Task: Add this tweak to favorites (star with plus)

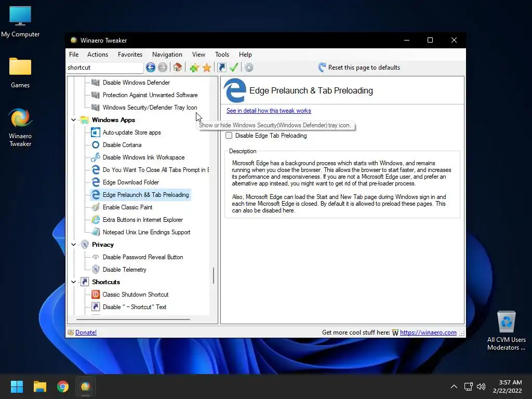Action: pos(194,68)
